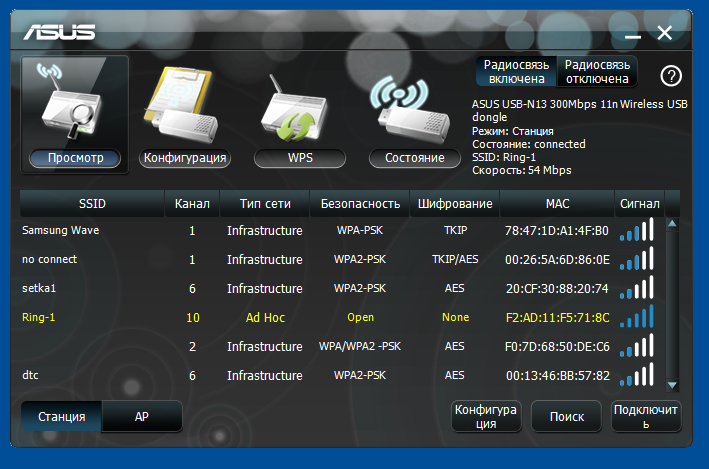Select the dtc network row
709x469 pixels.
tap(342, 375)
